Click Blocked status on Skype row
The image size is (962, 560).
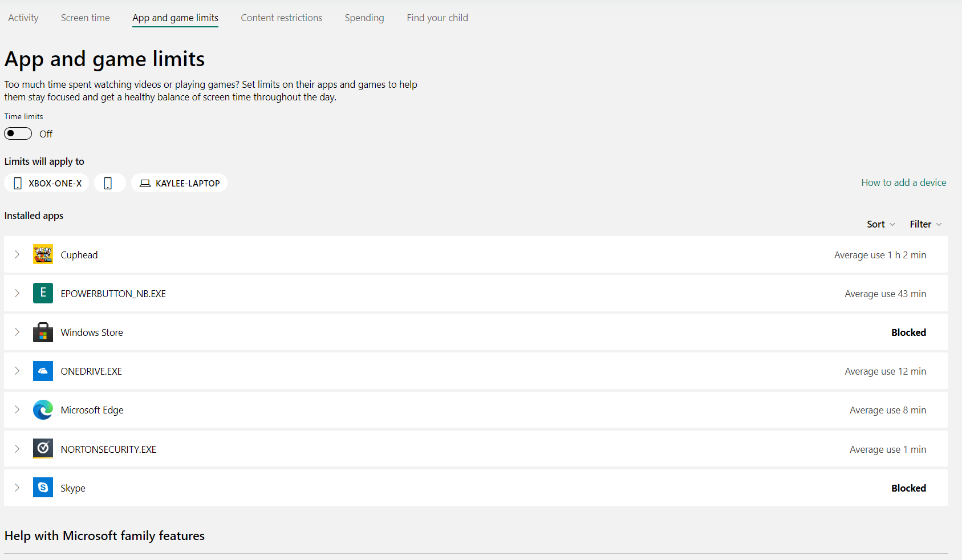(x=908, y=488)
